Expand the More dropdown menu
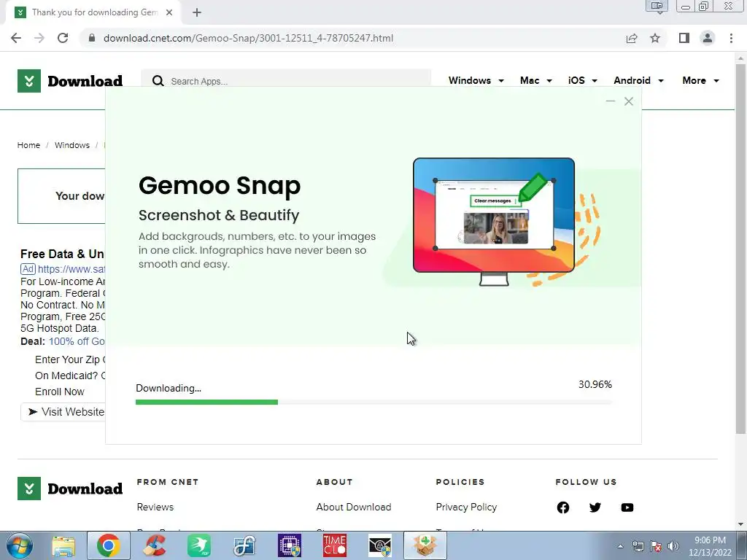This screenshot has width=747, height=560. tap(700, 80)
